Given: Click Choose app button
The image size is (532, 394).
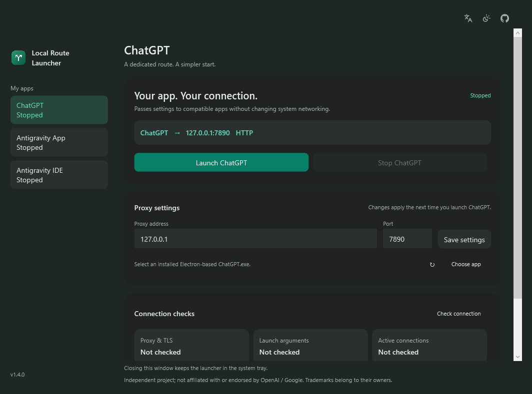Looking at the screenshot, I should pyautogui.click(x=466, y=264).
